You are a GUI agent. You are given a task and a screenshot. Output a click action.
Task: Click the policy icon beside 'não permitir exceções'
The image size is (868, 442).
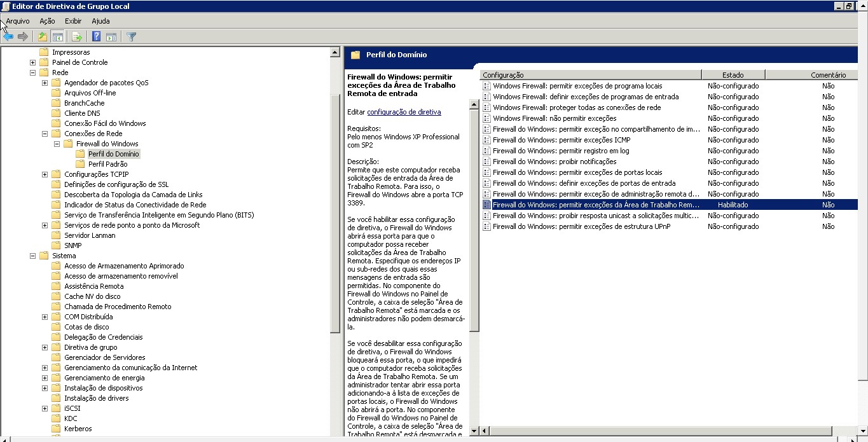[x=486, y=118]
